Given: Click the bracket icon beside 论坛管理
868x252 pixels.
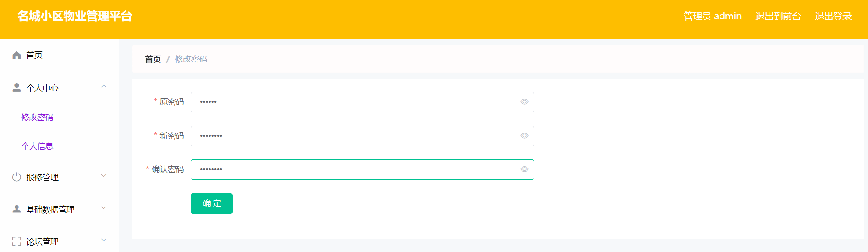Looking at the screenshot, I should click(x=17, y=241).
